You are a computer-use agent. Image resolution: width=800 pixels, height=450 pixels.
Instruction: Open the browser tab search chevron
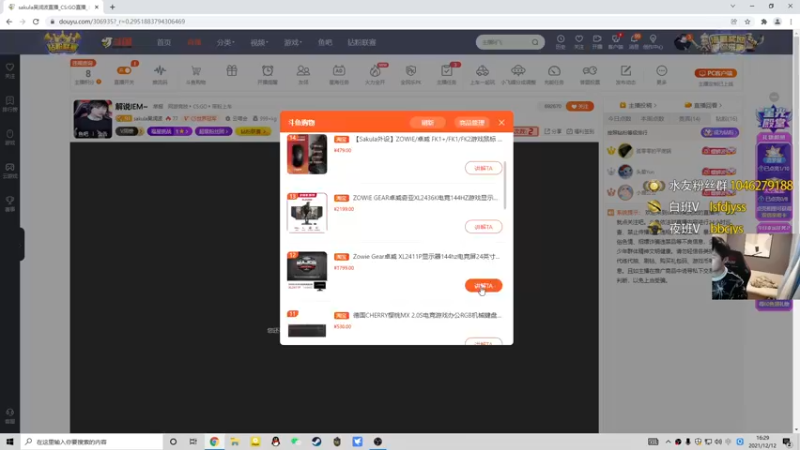coord(733,6)
